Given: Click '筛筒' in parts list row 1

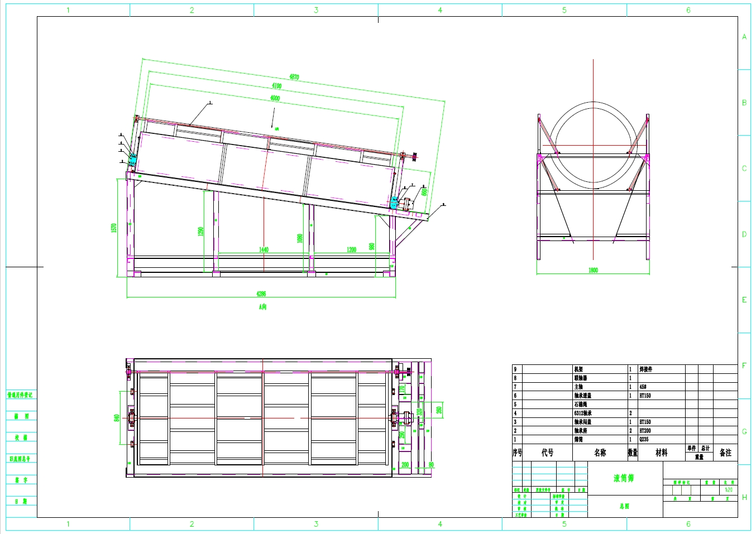Looking at the screenshot, I should (578, 440).
